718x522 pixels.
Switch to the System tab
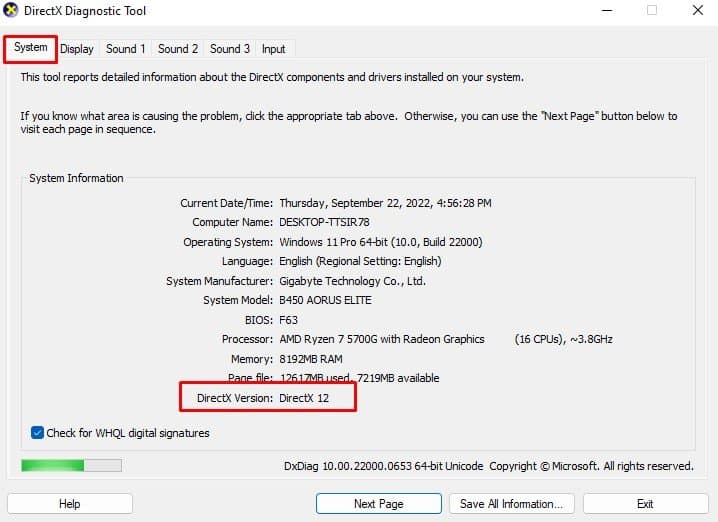tap(30, 48)
